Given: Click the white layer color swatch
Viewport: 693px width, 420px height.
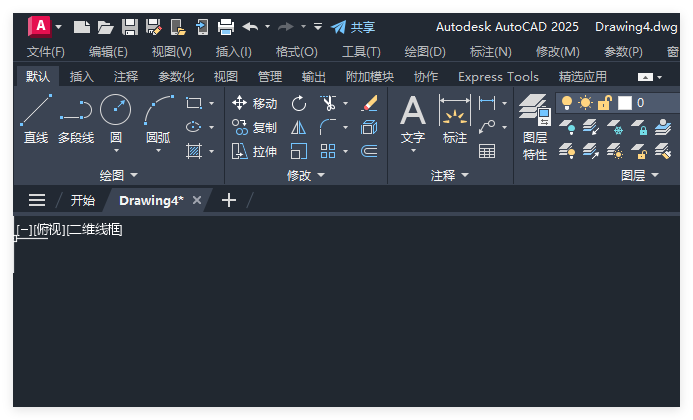Looking at the screenshot, I should (624, 103).
